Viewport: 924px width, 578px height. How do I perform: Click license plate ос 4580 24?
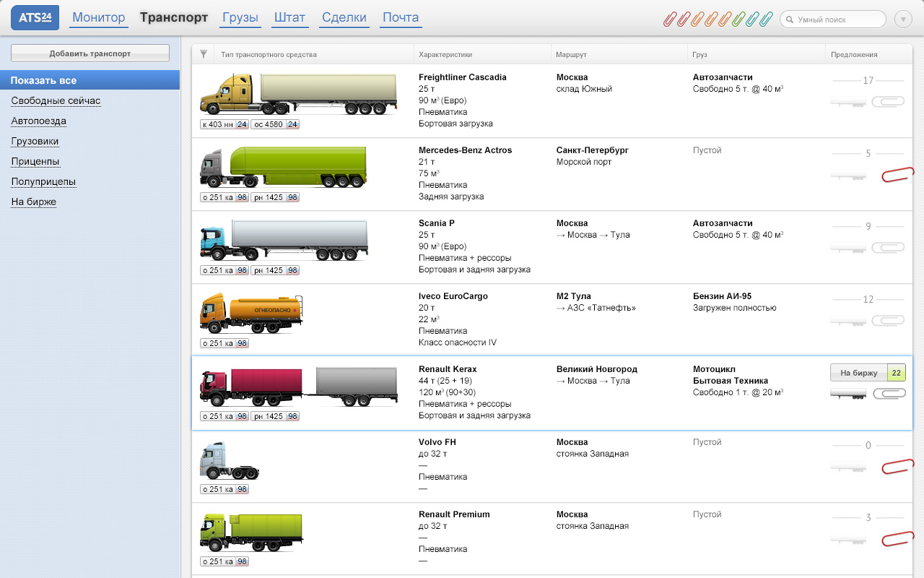coord(275,124)
